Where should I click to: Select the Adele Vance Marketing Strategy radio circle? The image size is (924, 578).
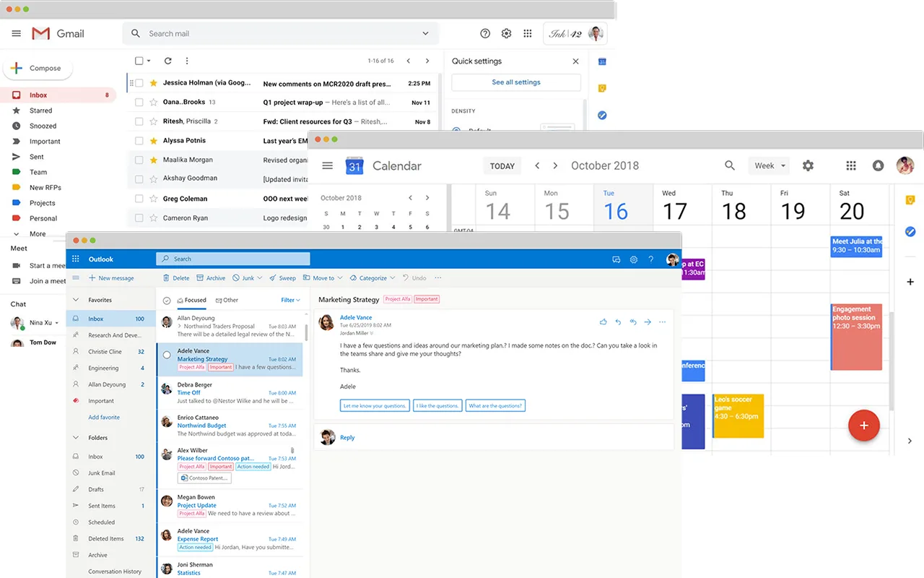(167, 355)
